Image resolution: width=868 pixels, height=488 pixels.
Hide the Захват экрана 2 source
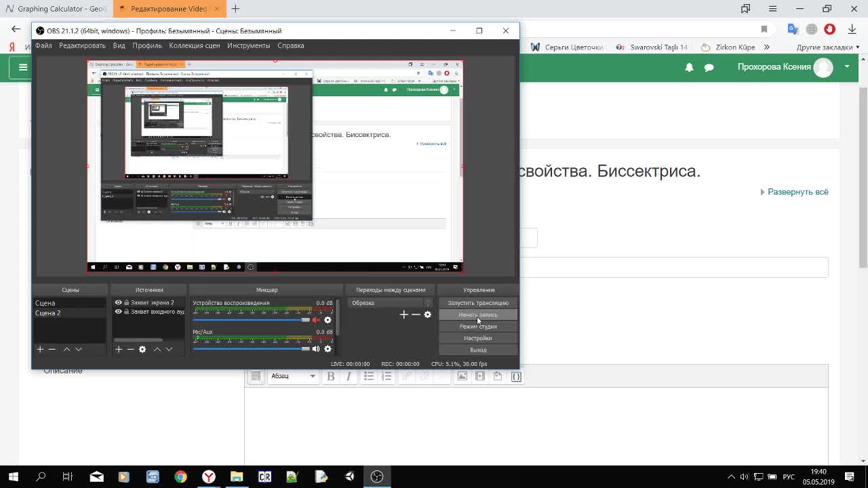(x=118, y=303)
